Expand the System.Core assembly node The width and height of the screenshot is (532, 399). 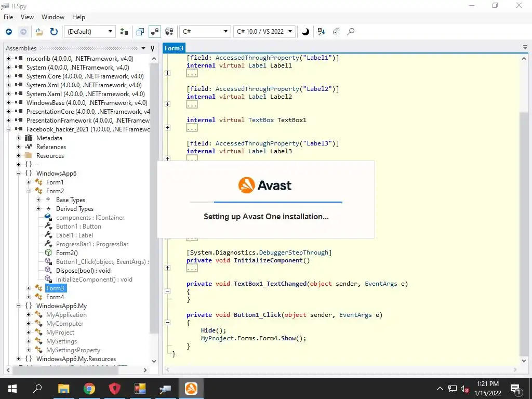[8, 76]
